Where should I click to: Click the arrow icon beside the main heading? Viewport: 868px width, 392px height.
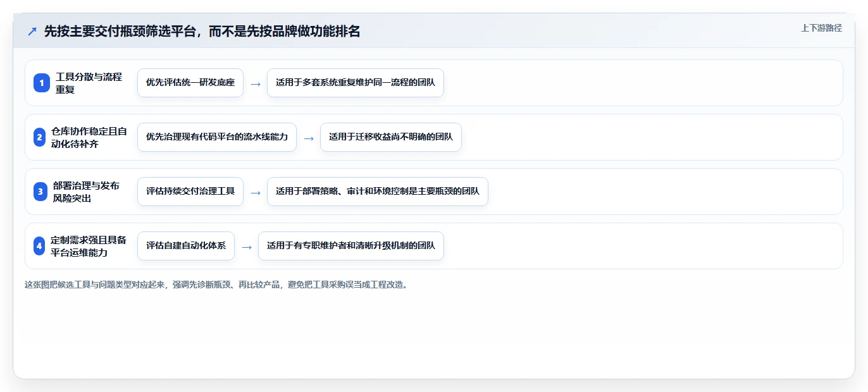[x=32, y=31]
